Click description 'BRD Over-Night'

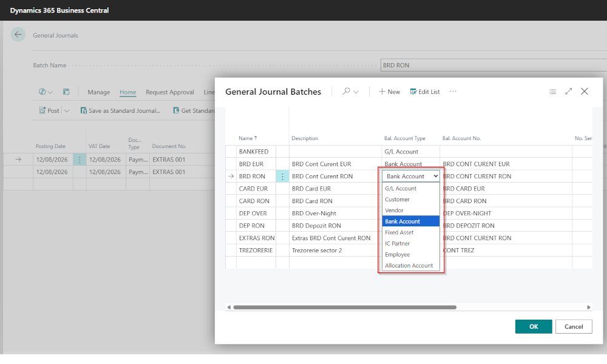point(314,213)
